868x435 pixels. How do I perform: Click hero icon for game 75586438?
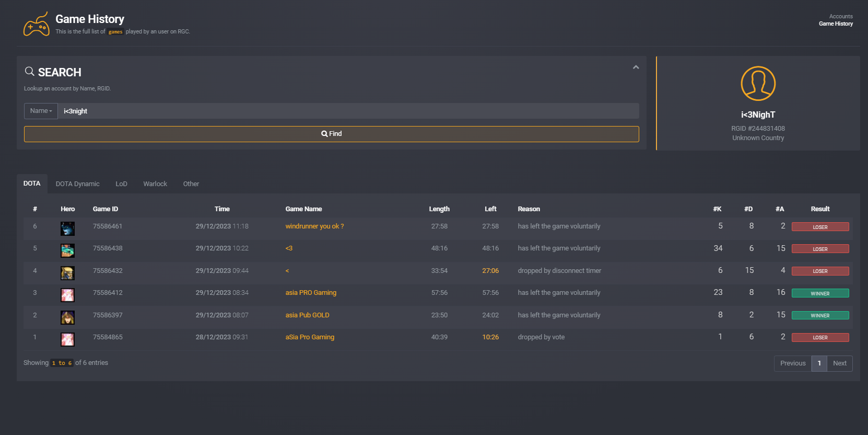coord(67,250)
